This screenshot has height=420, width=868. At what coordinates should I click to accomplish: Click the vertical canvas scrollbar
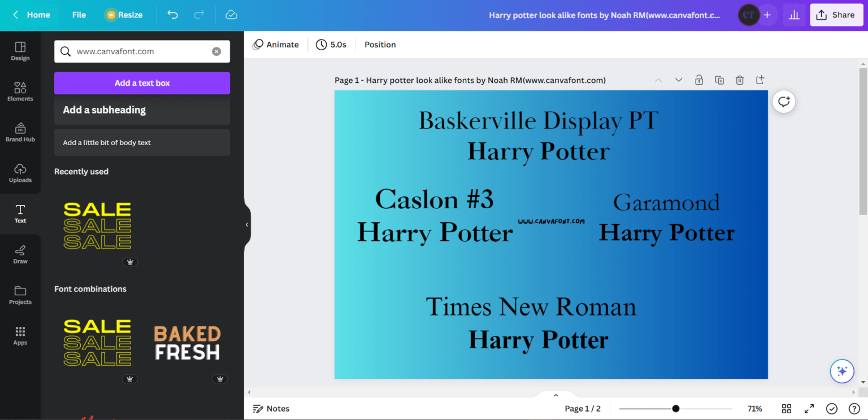863,141
